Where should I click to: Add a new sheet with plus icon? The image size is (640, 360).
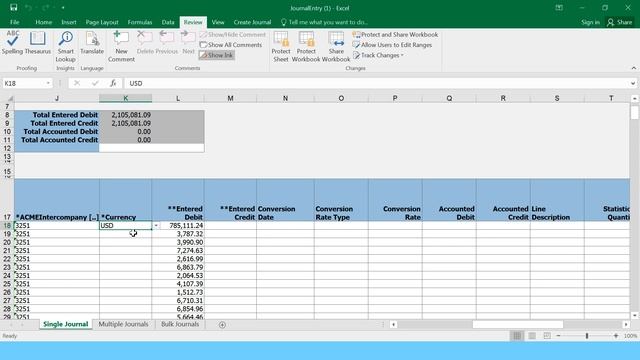coord(222,325)
